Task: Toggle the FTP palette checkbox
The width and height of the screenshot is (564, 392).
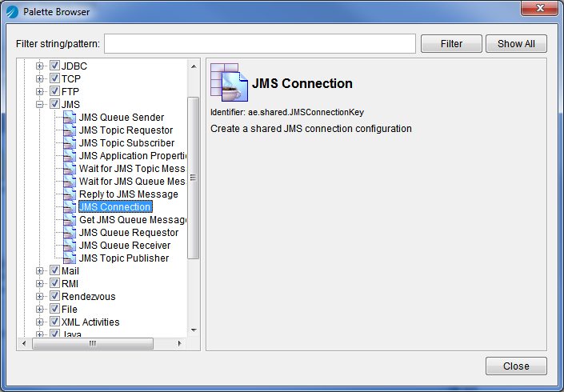Action: pyautogui.click(x=54, y=91)
